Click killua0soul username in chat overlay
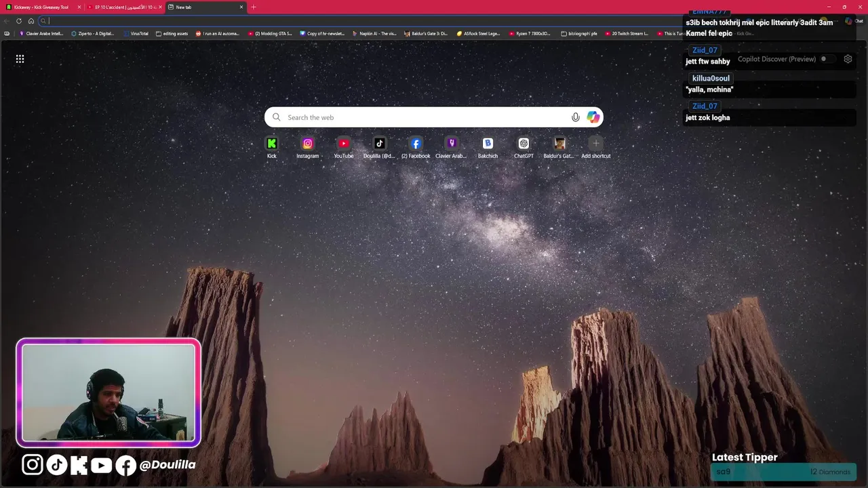Screen dimensions: 868x488 (x=711, y=78)
